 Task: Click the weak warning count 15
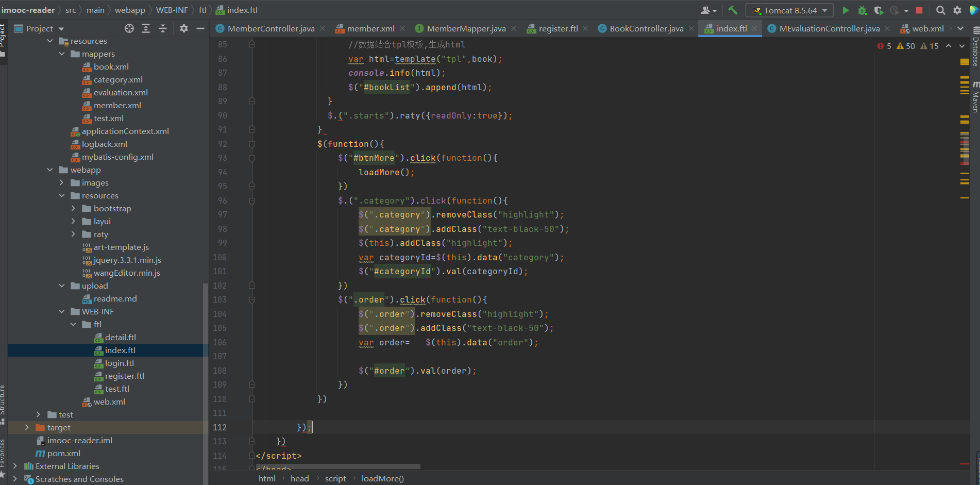[x=930, y=46]
